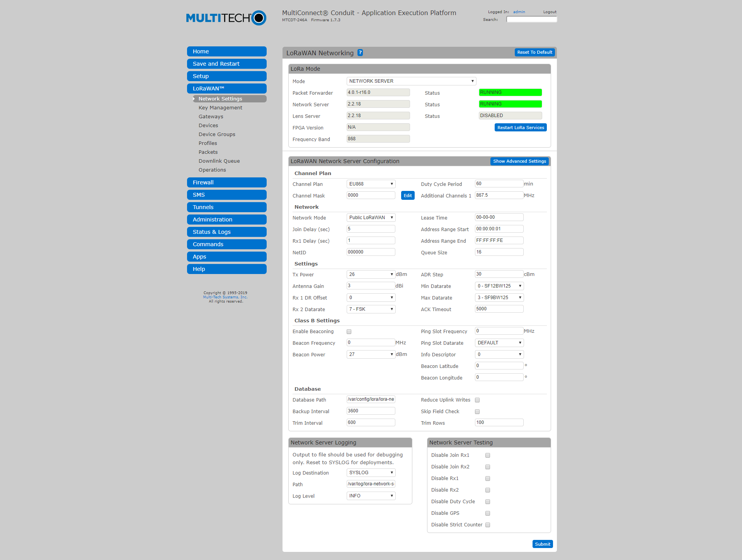Image resolution: width=742 pixels, height=560 pixels.
Task: Select the Gateways submenu item
Action: click(211, 117)
